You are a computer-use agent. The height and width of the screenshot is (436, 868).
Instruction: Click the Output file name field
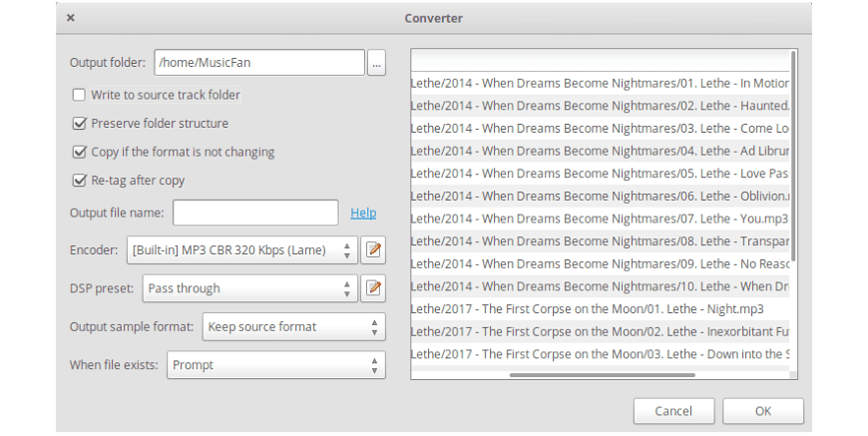[x=255, y=213]
